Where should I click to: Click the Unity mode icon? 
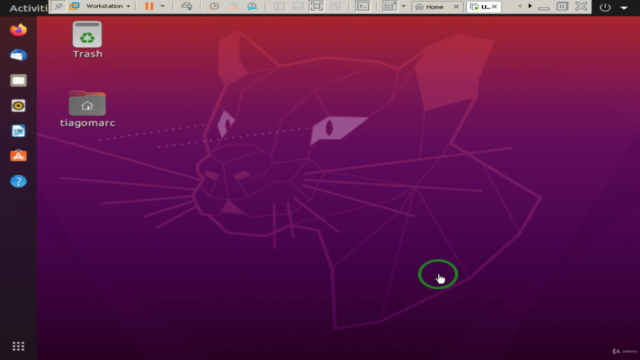tap(336, 6)
